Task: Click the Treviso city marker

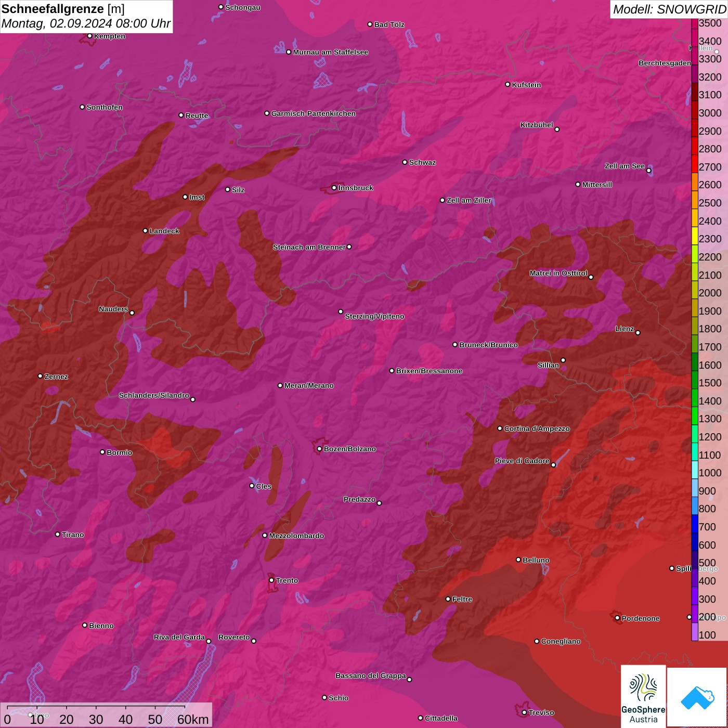Action: (524, 712)
